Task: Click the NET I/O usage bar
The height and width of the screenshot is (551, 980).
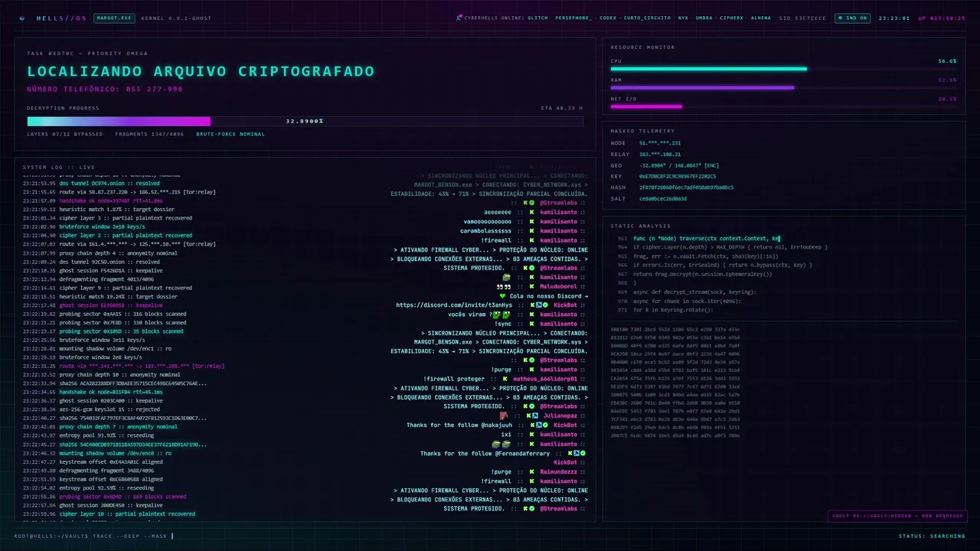Action: click(783, 106)
